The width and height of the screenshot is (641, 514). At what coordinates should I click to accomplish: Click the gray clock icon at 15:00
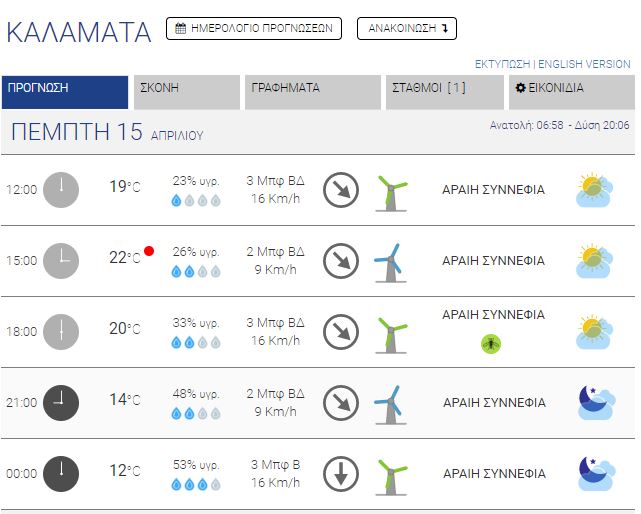point(61,261)
